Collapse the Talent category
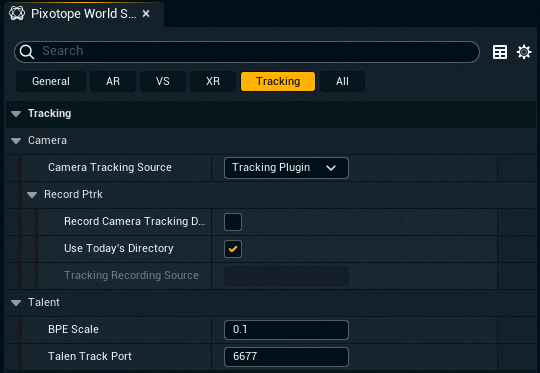 point(16,302)
